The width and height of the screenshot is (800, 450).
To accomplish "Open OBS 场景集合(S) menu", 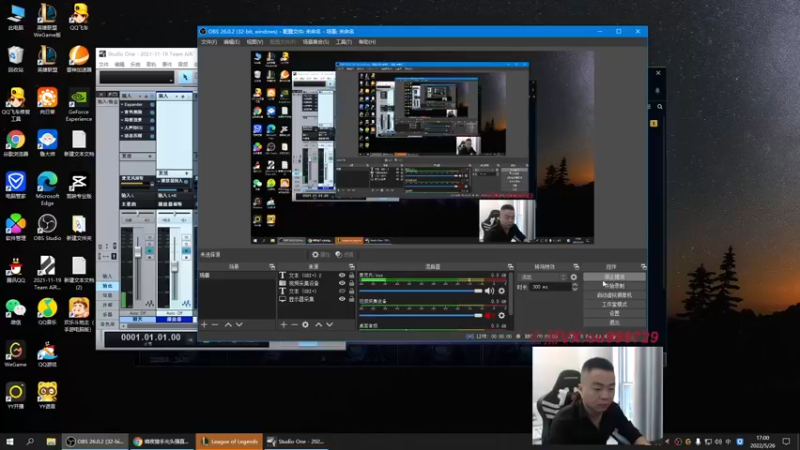I will click(x=316, y=42).
